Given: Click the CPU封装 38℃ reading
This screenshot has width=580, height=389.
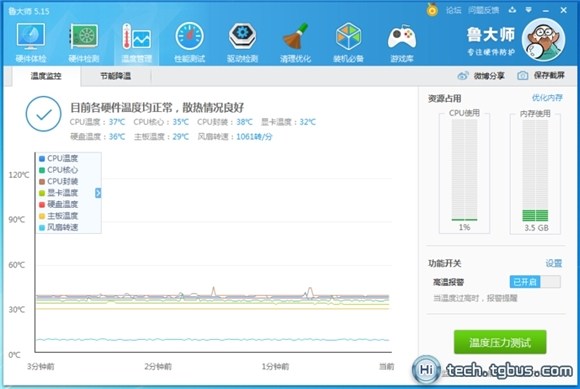Looking at the screenshot, I should coord(225,122).
